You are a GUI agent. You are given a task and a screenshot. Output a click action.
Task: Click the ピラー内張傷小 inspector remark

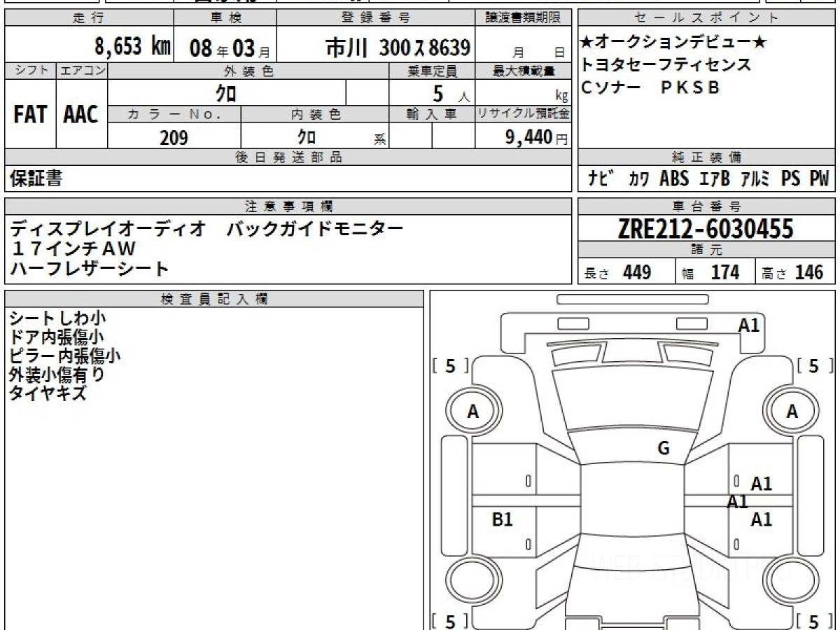(64, 356)
